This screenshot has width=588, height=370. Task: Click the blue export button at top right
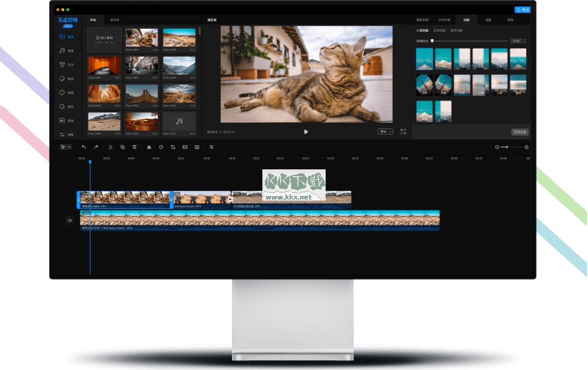pos(522,9)
